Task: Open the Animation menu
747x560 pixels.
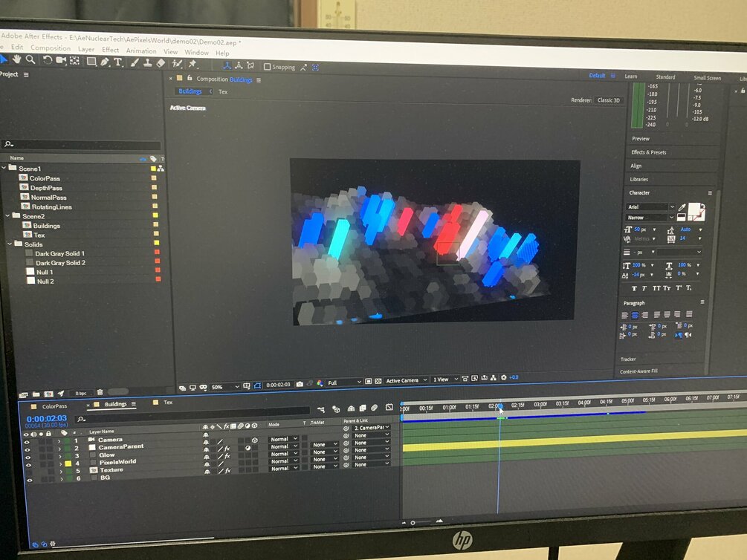Action: click(x=141, y=51)
